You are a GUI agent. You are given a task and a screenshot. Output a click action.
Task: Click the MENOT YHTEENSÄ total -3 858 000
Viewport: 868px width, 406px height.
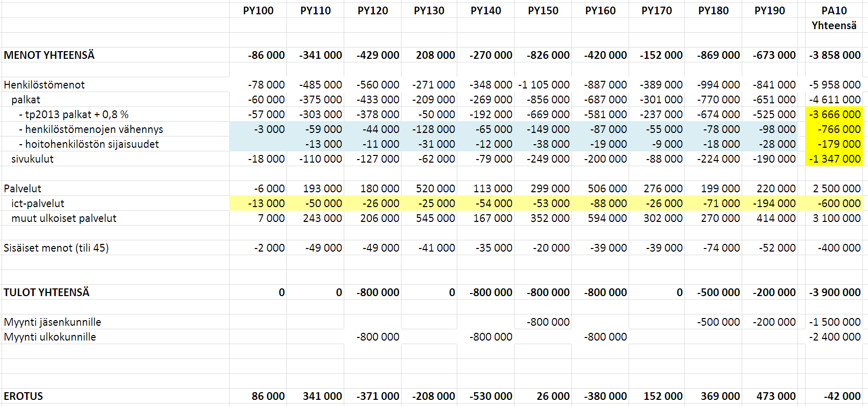(x=835, y=55)
